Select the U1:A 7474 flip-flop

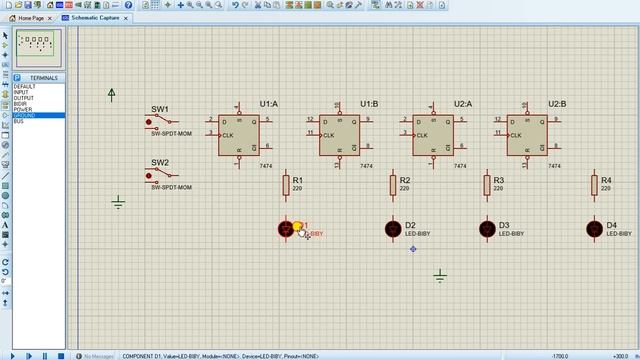tap(239, 135)
